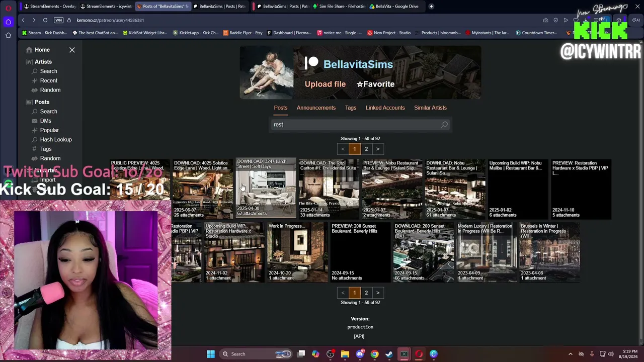Open Search under the Posts section
644x362 pixels.
[48, 111]
